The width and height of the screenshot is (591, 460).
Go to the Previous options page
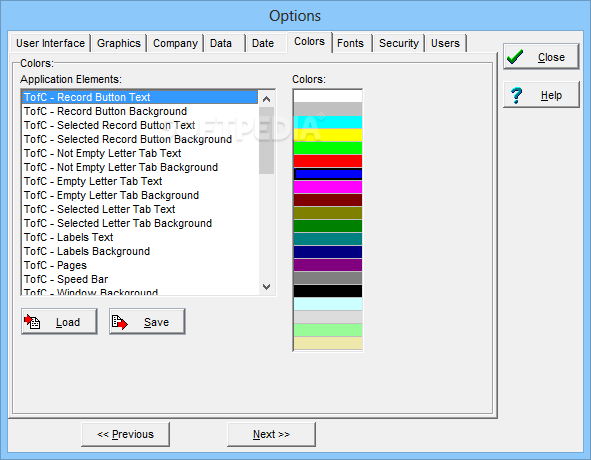(x=125, y=434)
